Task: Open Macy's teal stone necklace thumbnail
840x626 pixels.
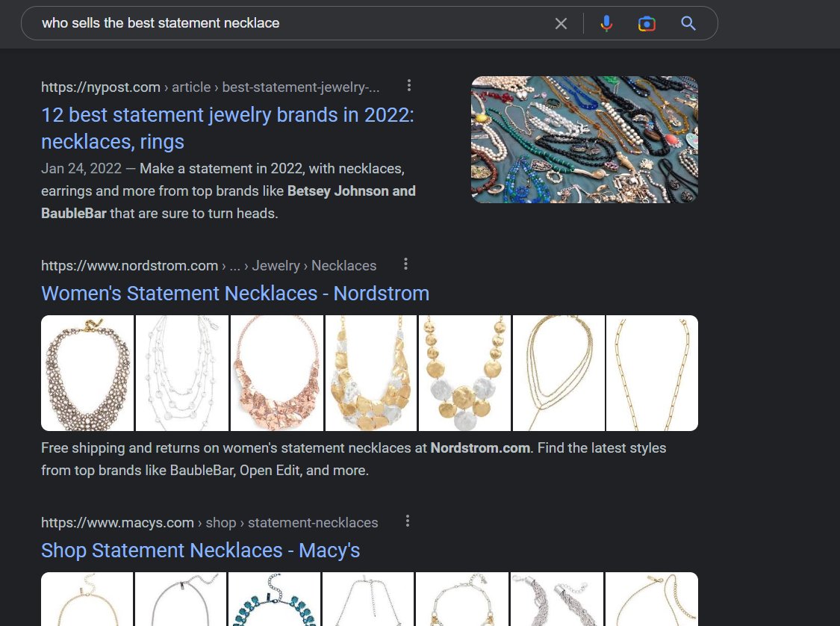Action: tap(274, 599)
